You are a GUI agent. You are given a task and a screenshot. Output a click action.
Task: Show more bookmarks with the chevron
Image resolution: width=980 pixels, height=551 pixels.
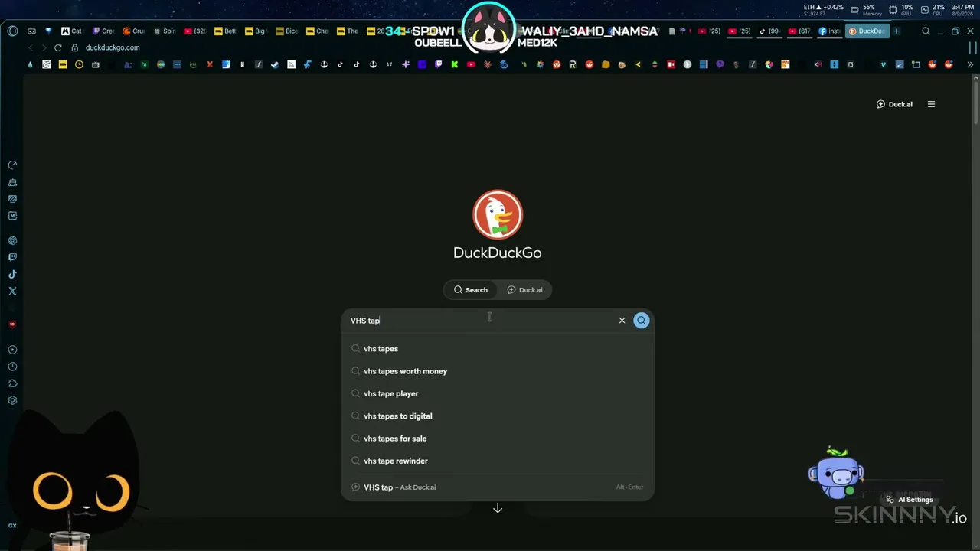click(970, 64)
